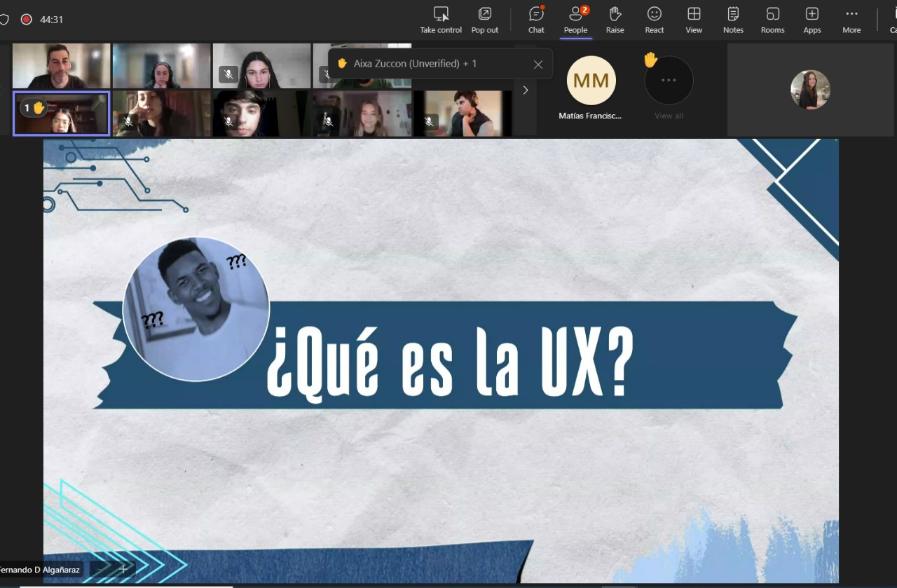Image resolution: width=897 pixels, height=588 pixels.
Task: Click the Aixa Zuccon raised hand notification text
Action: pos(415,64)
